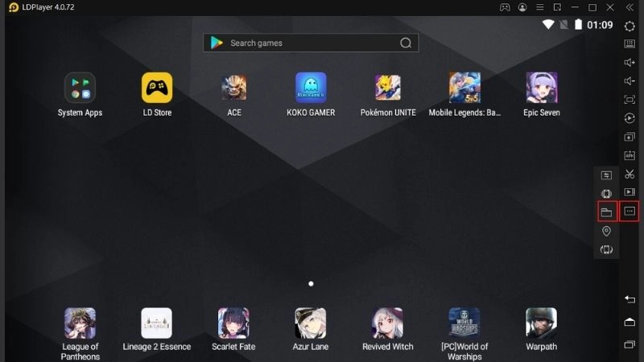Open the hamburger menu in title bar

coord(539,7)
